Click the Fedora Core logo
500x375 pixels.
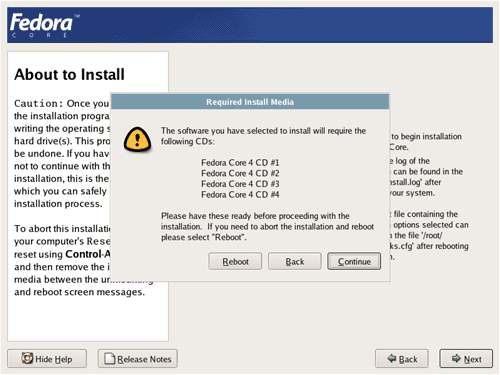click(x=44, y=25)
